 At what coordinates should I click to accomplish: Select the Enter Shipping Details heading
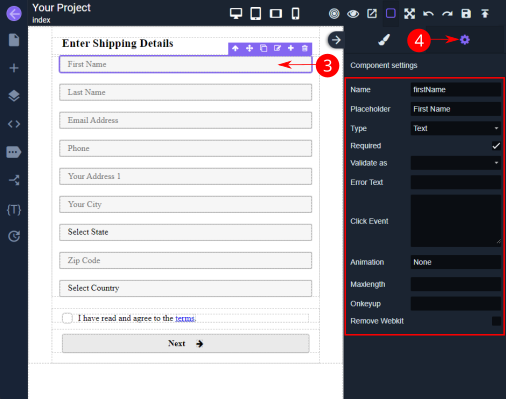[118, 43]
